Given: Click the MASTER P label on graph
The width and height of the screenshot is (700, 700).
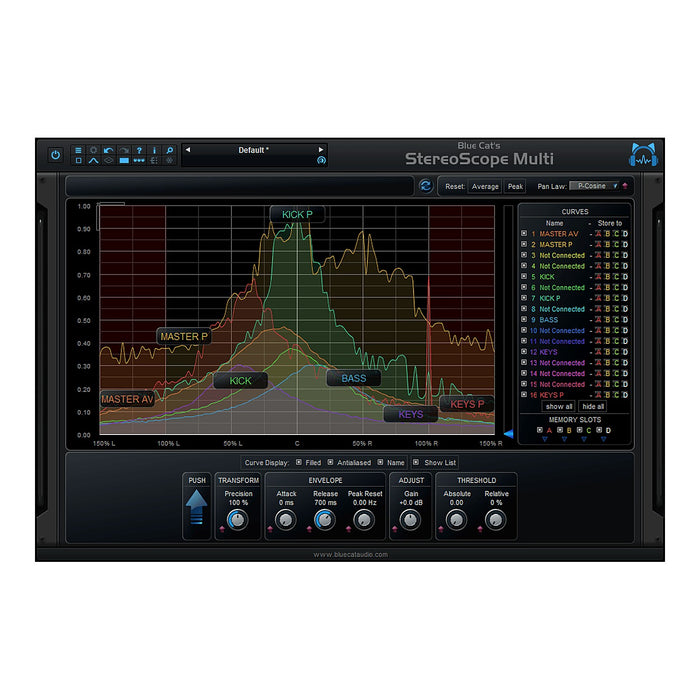Looking at the screenshot, I should pyautogui.click(x=184, y=337).
